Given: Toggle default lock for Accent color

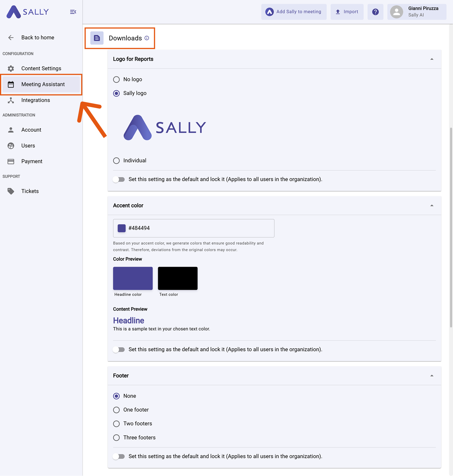Looking at the screenshot, I should 119,350.
